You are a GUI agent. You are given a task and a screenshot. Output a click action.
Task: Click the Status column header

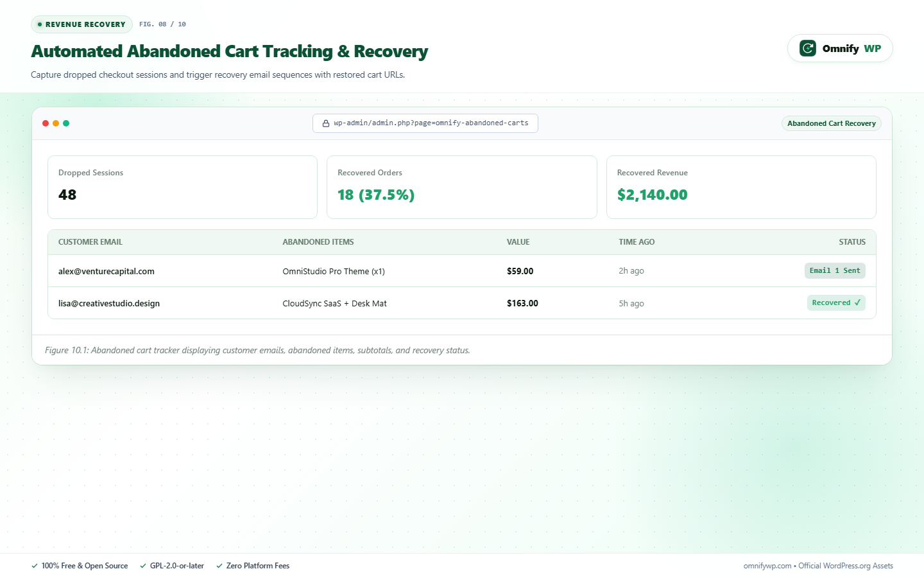(x=852, y=242)
